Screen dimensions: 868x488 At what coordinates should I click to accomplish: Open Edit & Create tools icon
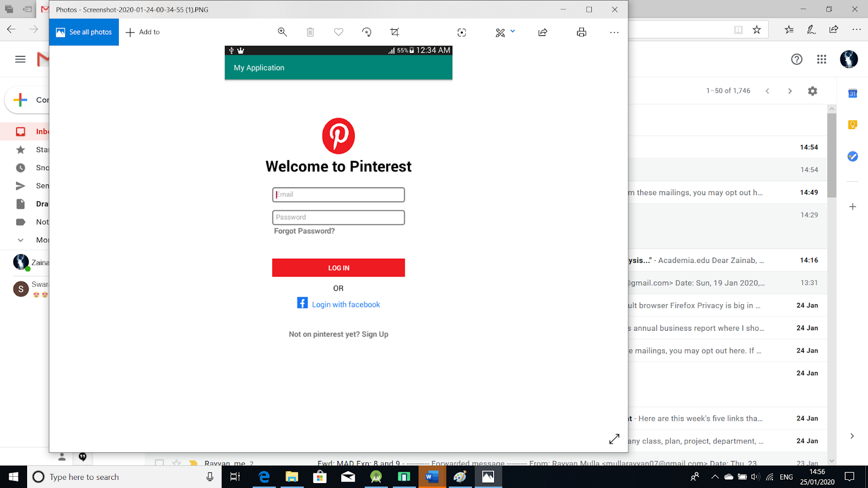pos(500,33)
